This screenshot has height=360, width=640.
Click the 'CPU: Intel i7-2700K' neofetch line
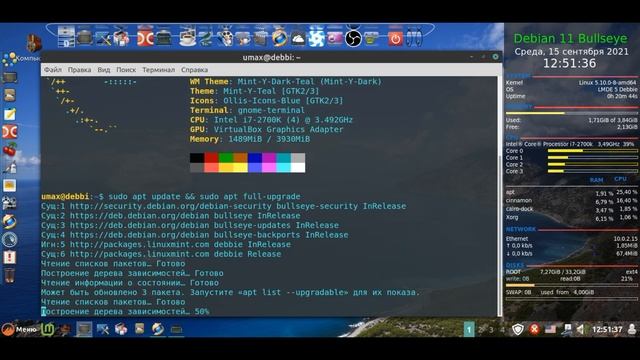click(x=271, y=120)
